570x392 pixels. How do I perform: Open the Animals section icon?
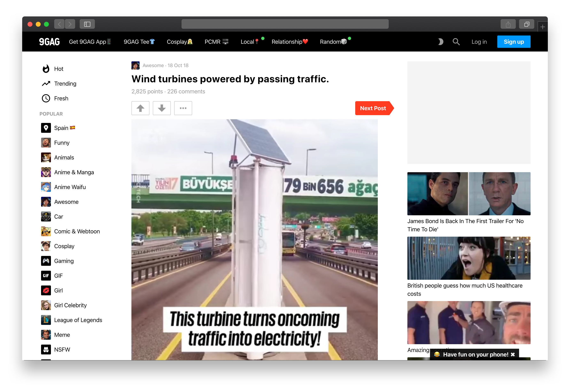click(x=46, y=157)
